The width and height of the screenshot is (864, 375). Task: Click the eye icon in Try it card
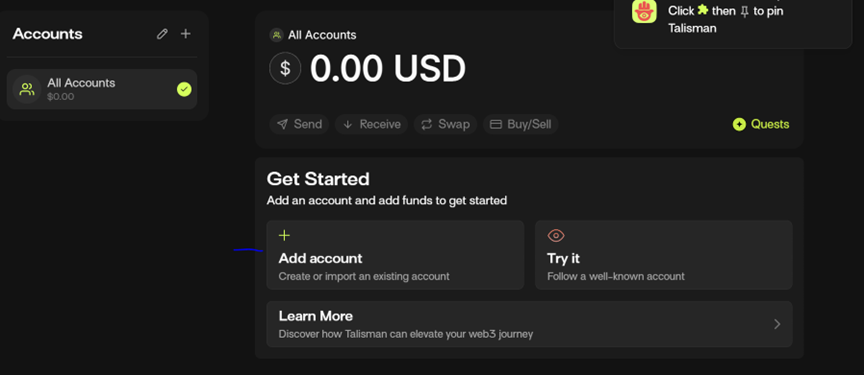[556, 236]
